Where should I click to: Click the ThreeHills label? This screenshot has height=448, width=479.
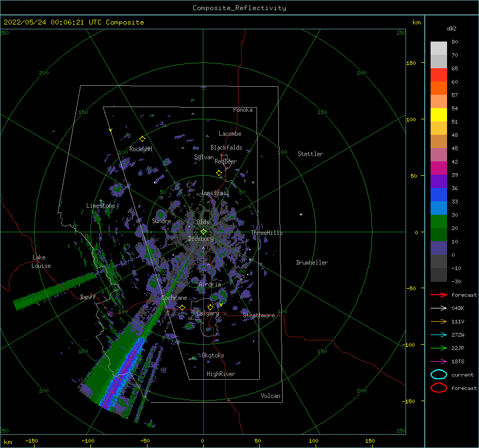point(267,233)
